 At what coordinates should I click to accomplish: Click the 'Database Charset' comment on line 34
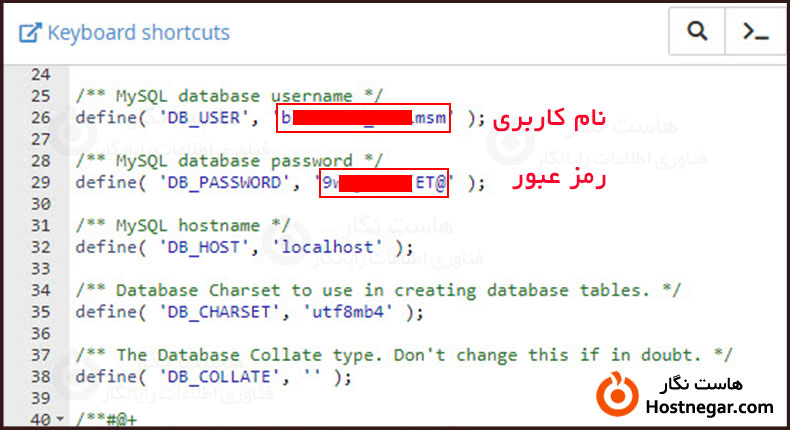380,290
